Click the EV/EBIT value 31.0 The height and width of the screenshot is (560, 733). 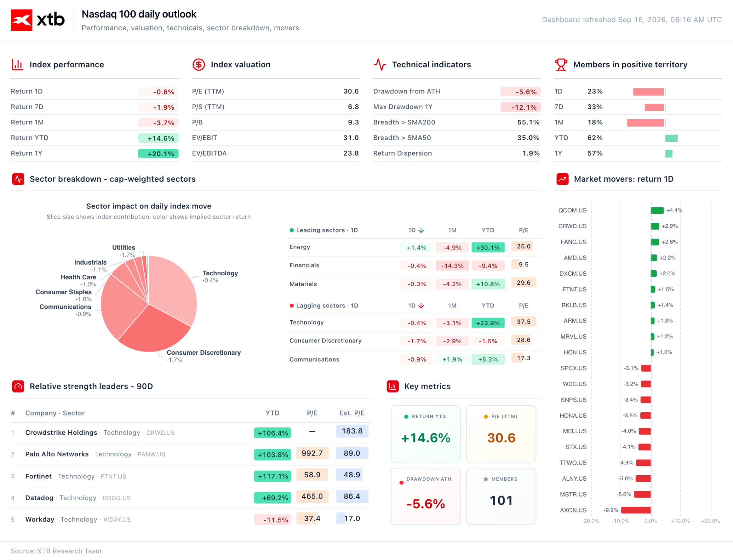(351, 138)
